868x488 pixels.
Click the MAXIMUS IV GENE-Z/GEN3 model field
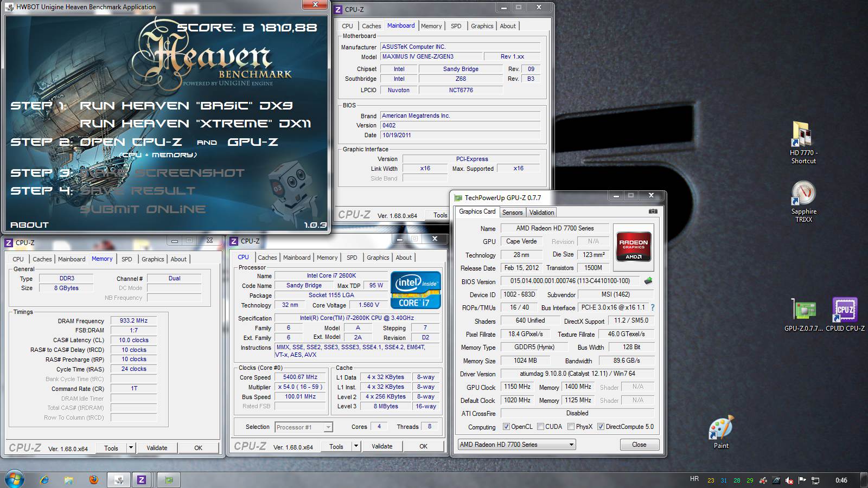[431, 56]
